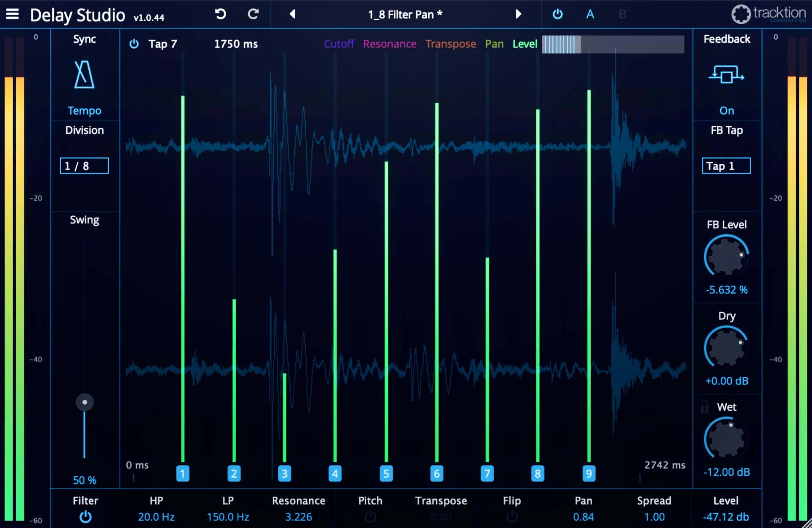Click the Pan 0.84 value
This screenshot has width=812, height=528.
coord(584,517)
